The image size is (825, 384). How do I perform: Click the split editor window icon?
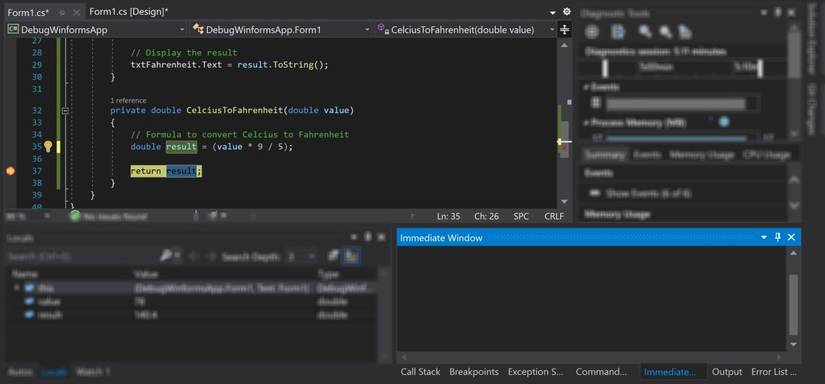tap(565, 29)
